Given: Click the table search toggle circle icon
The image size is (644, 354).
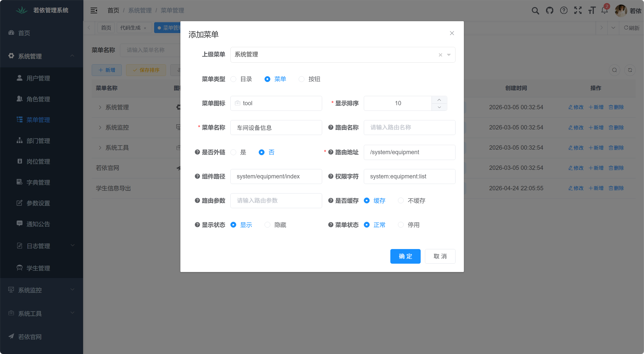Looking at the screenshot, I should [x=614, y=70].
